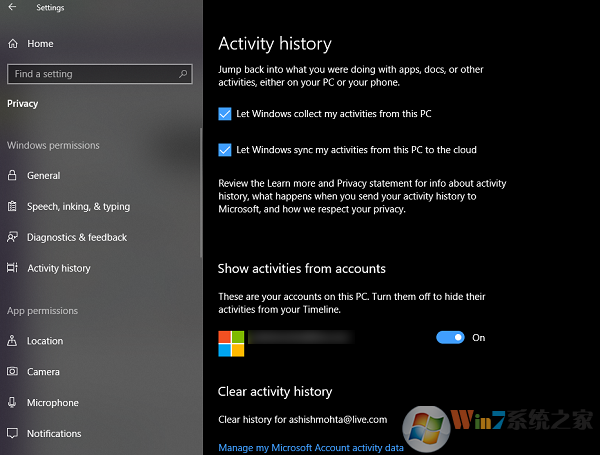Click the On label beside toggle
600x455 pixels.
[478, 338]
